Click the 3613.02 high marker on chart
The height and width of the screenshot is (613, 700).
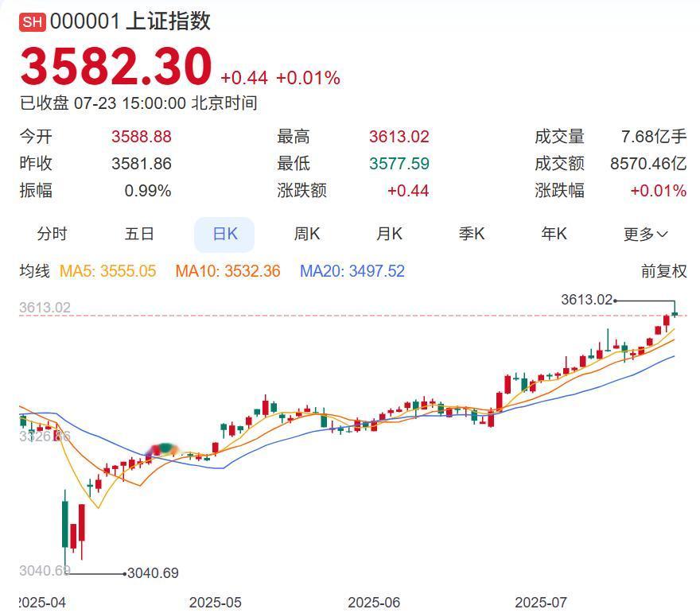[x=586, y=300]
